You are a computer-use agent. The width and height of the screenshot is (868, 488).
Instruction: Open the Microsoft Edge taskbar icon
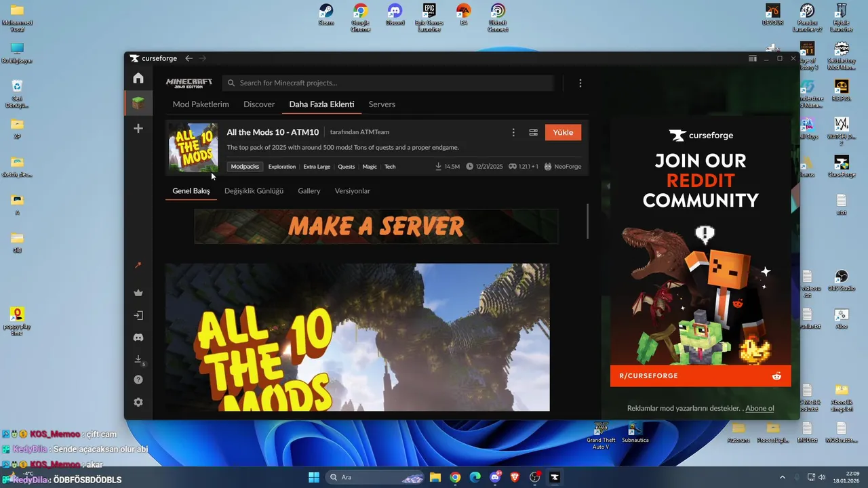[x=475, y=477]
